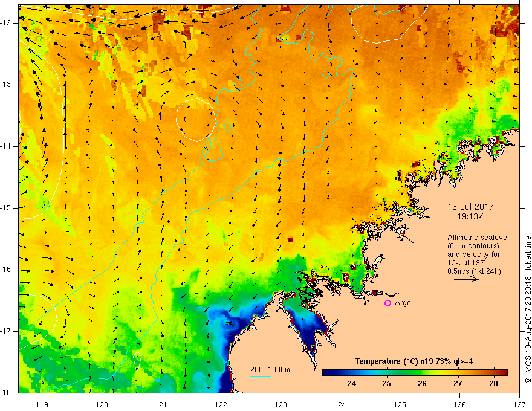The height and width of the screenshot is (411, 532).
Task: Click the magenta Argo float marker
Action: click(x=388, y=303)
